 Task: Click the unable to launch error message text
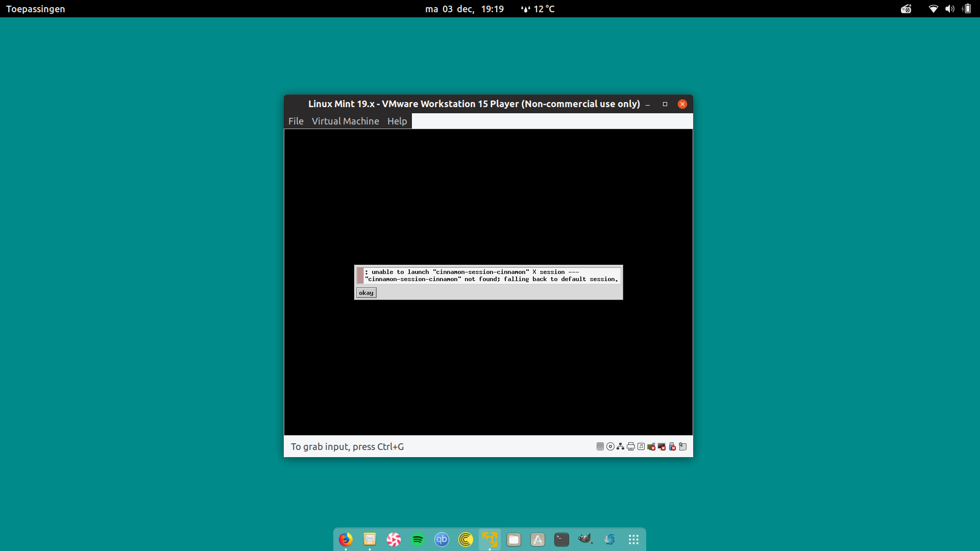tap(492, 275)
